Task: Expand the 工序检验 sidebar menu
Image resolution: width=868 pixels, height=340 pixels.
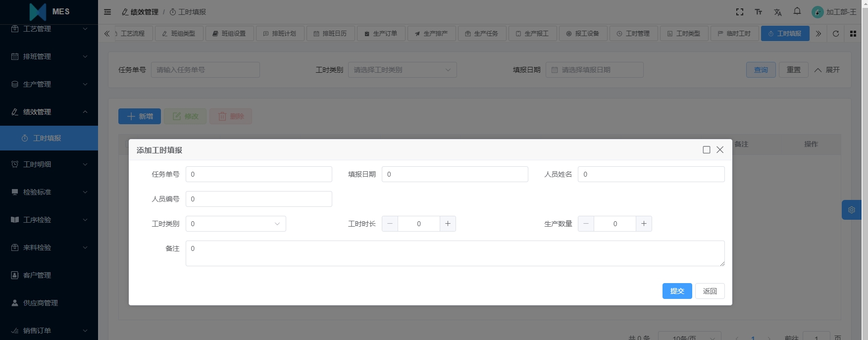Action: coord(49,220)
